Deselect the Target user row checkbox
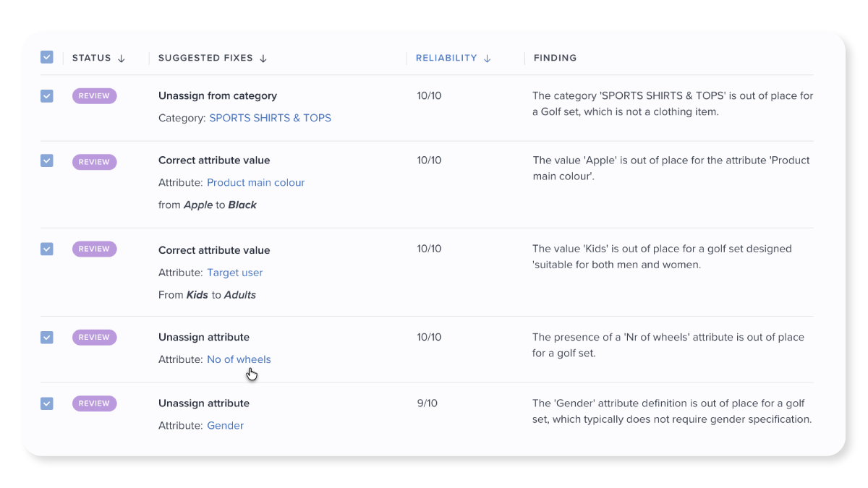This screenshot has height=488, width=868. pos(47,249)
